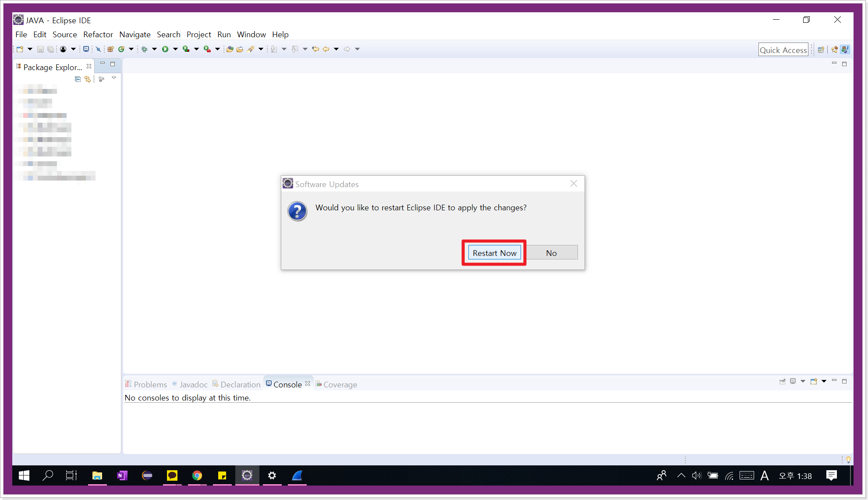Switch to the Declaration tab
Screen dimensions: 868x500
tap(237, 384)
